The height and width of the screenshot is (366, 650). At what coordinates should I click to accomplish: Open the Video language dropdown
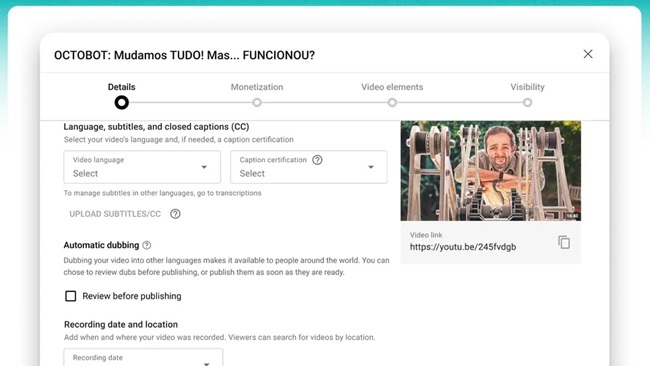(x=142, y=167)
